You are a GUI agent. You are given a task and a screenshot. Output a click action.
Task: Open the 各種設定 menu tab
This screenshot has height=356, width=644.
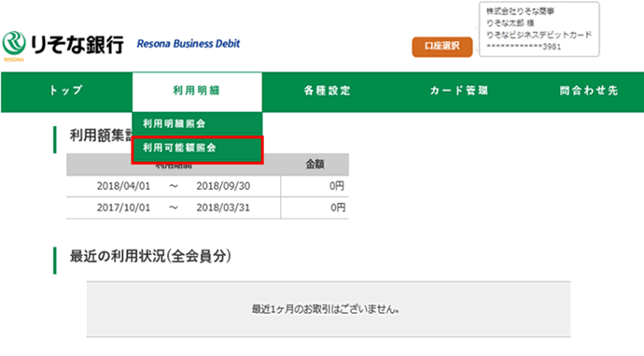click(x=328, y=91)
